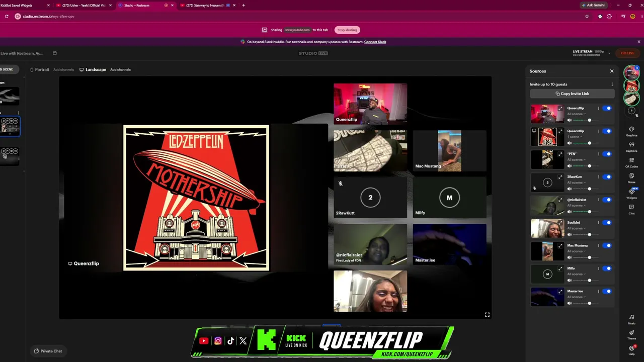Open invite guests options menu
This screenshot has height=362, width=644.
click(612, 84)
